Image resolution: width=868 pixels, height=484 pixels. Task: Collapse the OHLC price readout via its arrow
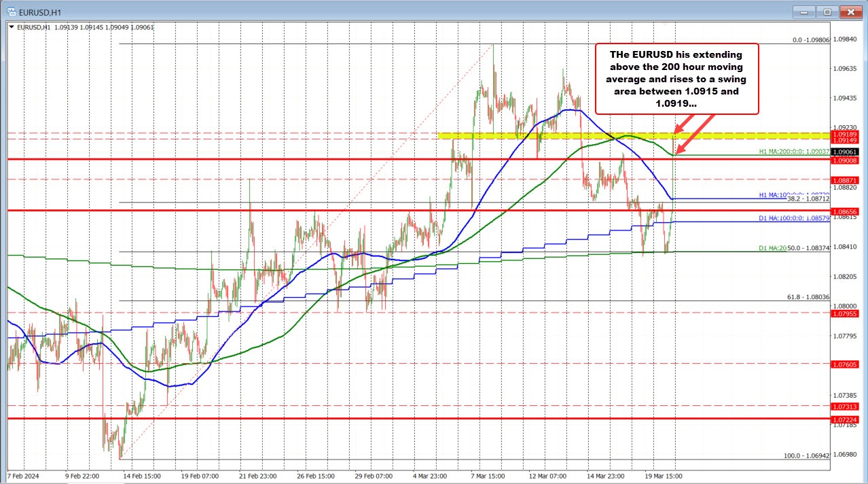pos(12,27)
